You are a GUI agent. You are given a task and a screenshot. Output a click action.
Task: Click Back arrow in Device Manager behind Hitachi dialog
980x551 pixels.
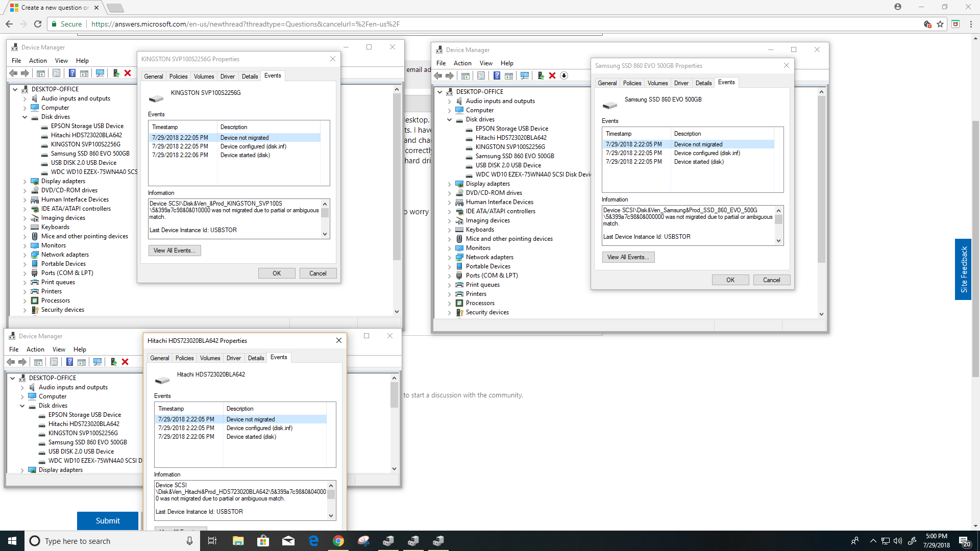point(11,362)
